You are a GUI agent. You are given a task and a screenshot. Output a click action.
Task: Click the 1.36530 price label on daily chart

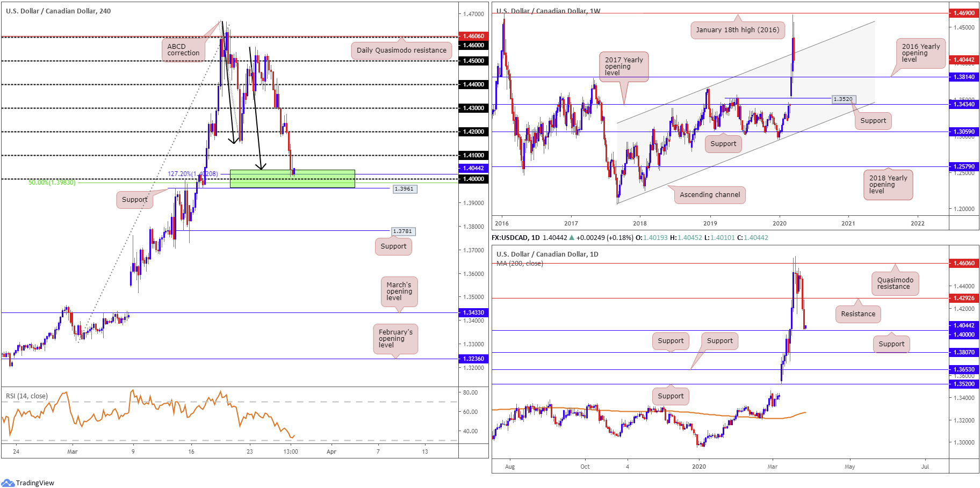coord(964,369)
